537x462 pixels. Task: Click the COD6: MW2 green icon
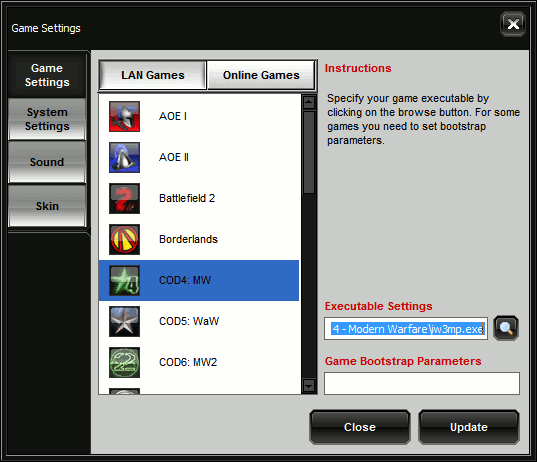click(x=124, y=362)
